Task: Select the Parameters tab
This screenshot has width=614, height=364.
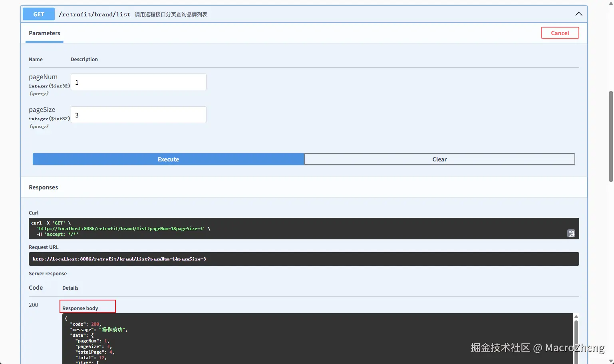Action: click(44, 33)
